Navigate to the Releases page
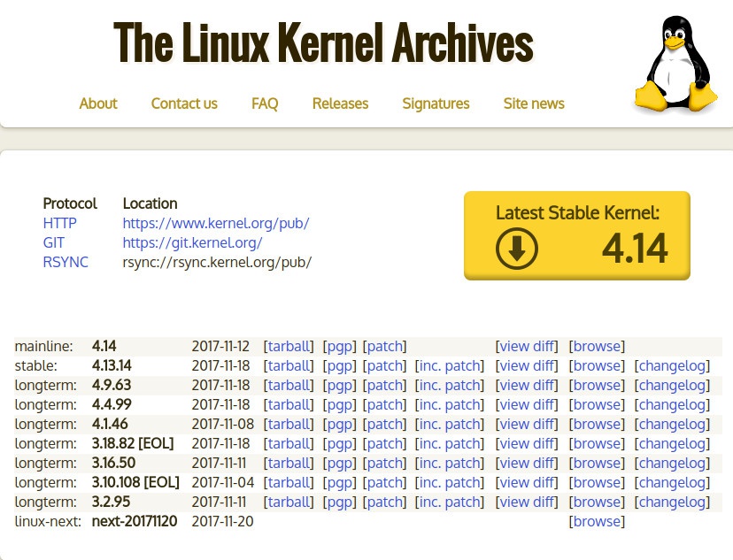733x560 pixels. [x=340, y=104]
